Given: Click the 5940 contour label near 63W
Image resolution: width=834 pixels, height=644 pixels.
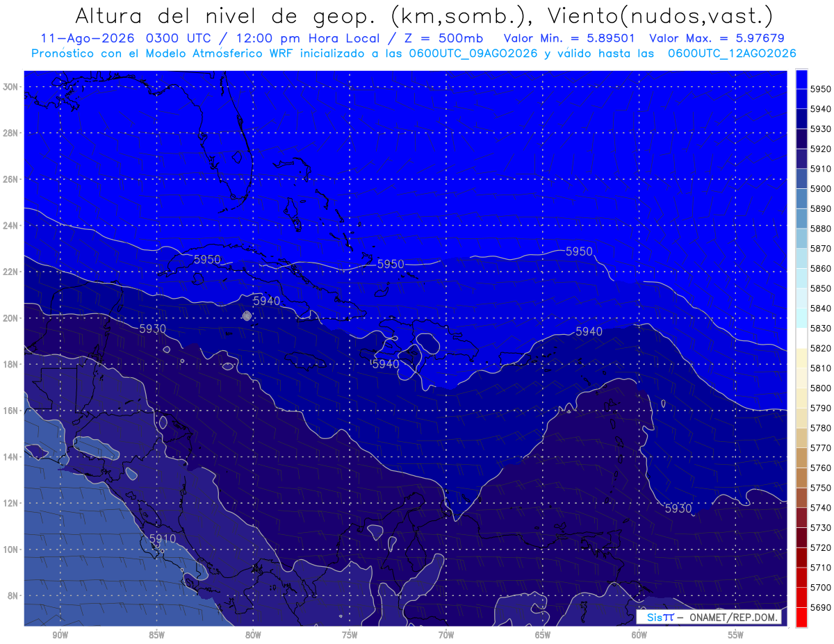Looking at the screenshot, I should [589, 332].
